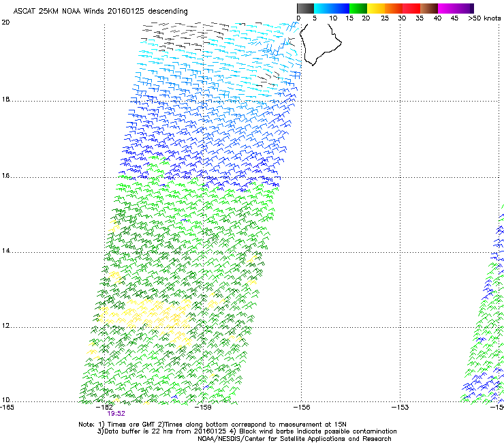Click the longitude label -159

coord(203,408)
